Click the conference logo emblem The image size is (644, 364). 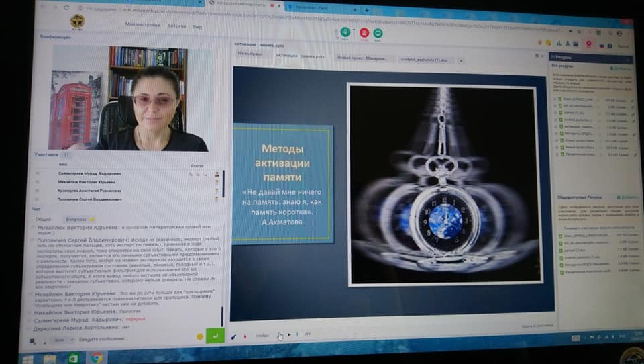click(77, 21)
